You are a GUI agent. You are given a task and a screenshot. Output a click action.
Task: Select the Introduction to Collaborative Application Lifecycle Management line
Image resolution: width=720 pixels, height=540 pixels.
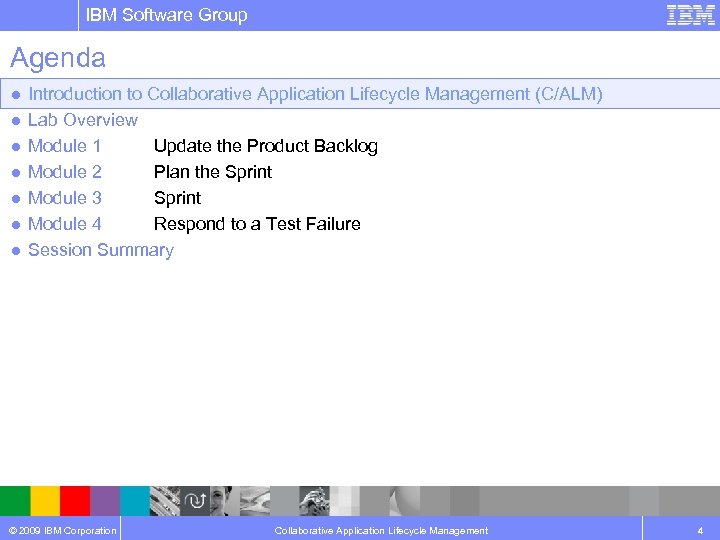tap(315, 94)
